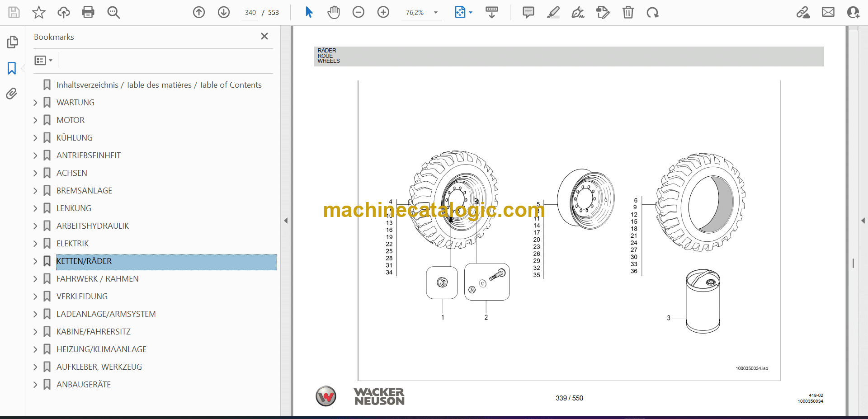Print the document
The height and width of the screenshot is (419, 868).
pos(88,12)
